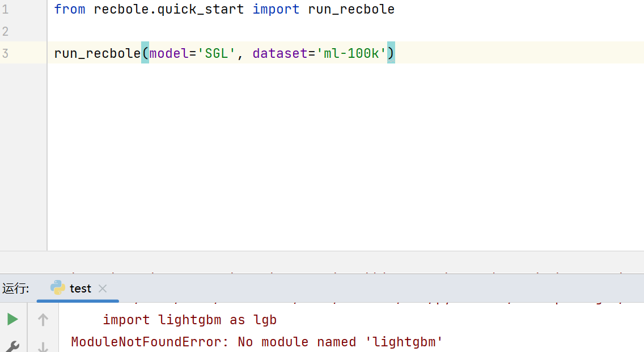The width and height of the screenshot is (644, 352).
Task: Close the test run tab
Action: tap(103, 289)
